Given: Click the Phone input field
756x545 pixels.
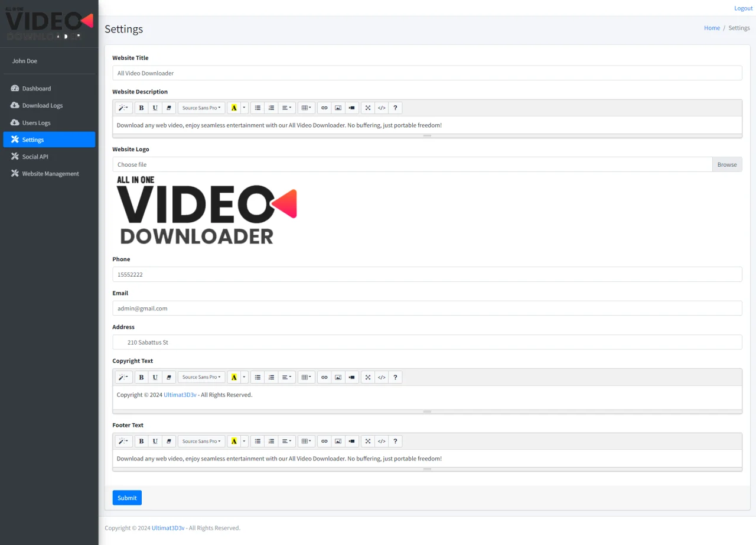Looking at the screenshot, I should point(427,274).
